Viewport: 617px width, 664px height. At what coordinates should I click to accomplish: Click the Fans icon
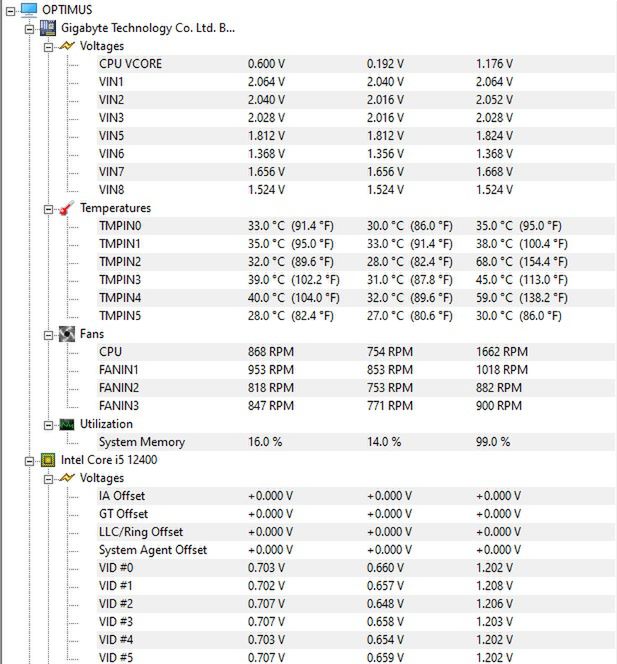click(x=67, y=334)
